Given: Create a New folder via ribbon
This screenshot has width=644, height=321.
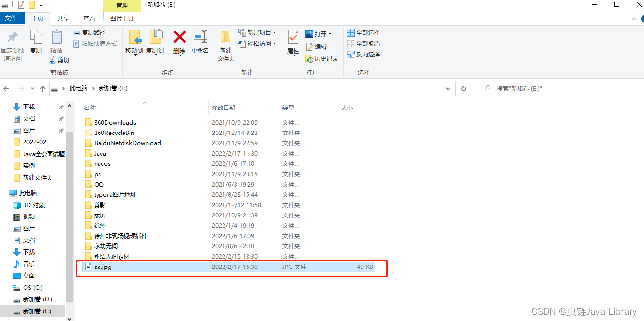Looking at the screenshot, I should point(226,46).
